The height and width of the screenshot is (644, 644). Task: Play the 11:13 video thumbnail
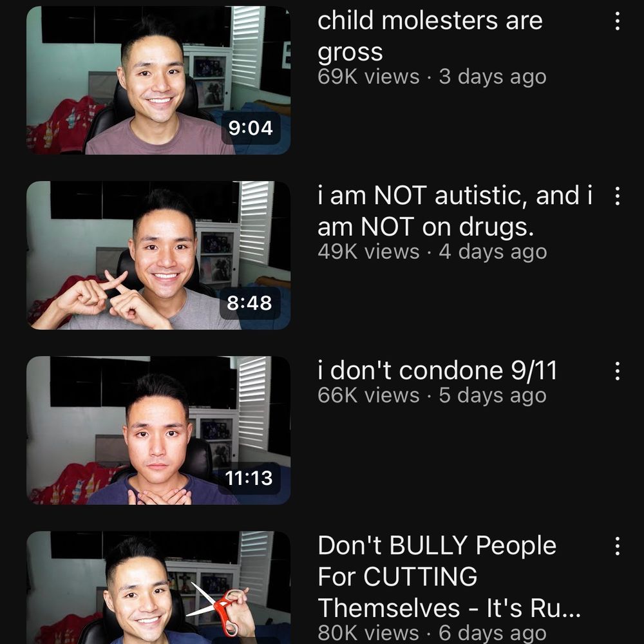click(158, 430)
